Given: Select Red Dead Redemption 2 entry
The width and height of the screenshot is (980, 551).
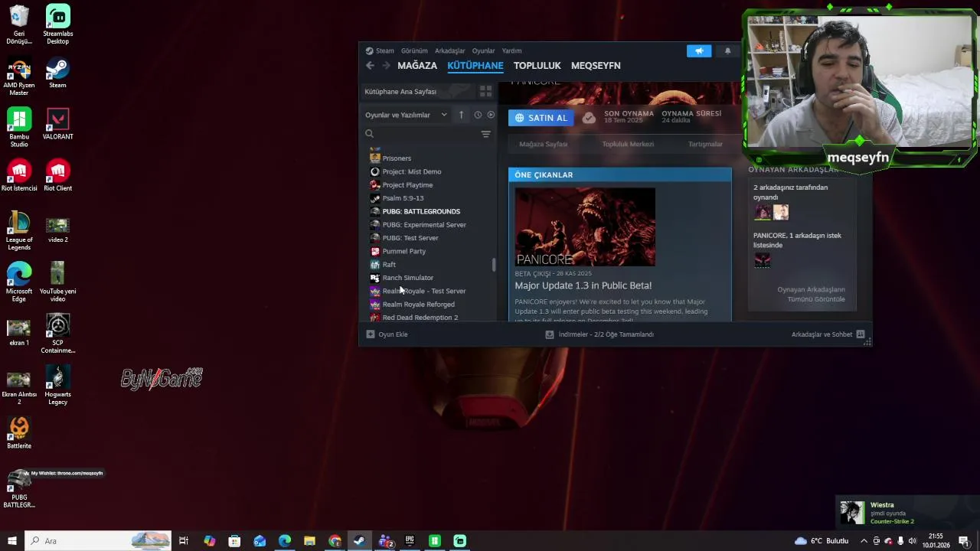Looking at the screenshot, I should [420, 318].
